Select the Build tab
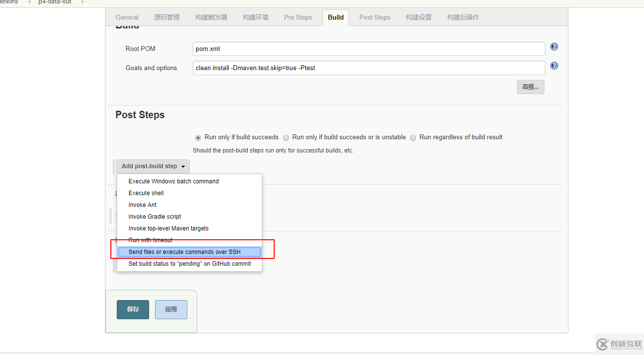This screenshot has height=355, width=644. 335,17
